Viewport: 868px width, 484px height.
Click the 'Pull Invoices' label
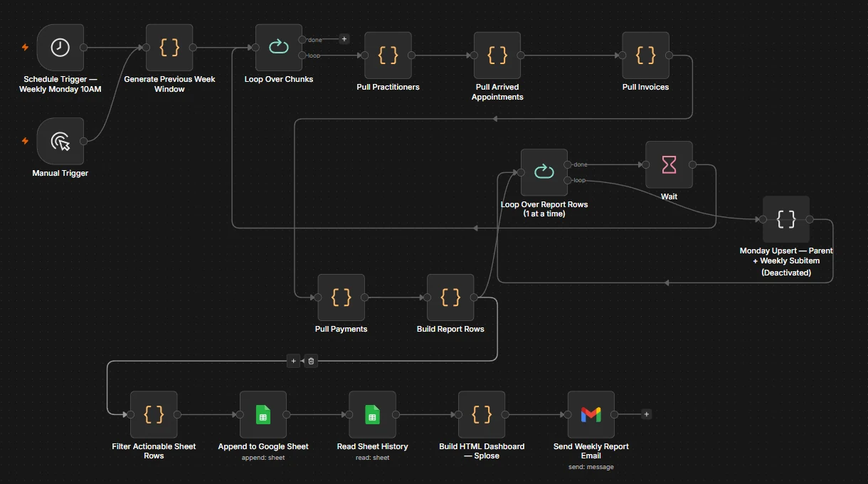pyautogui.click(x=645, y=87)
